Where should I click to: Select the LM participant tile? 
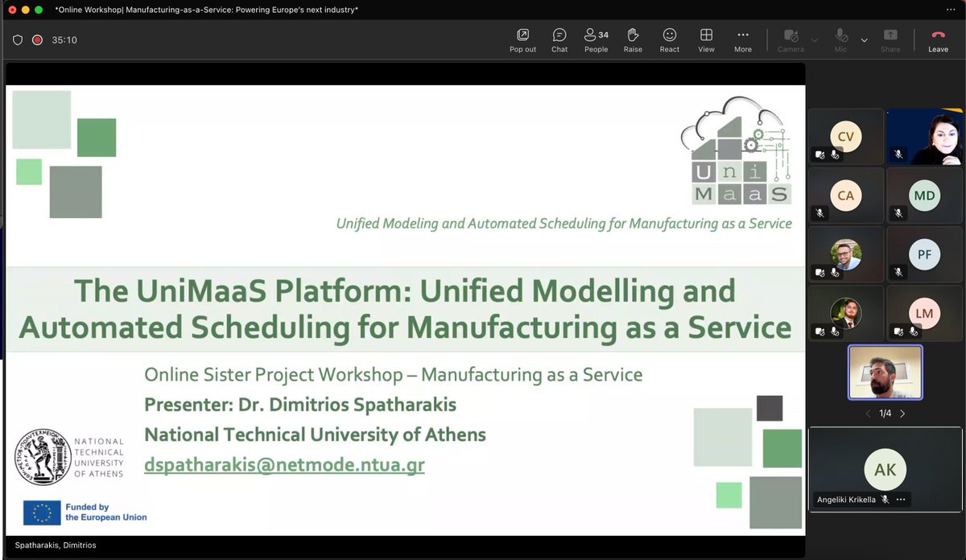[924, 313]
